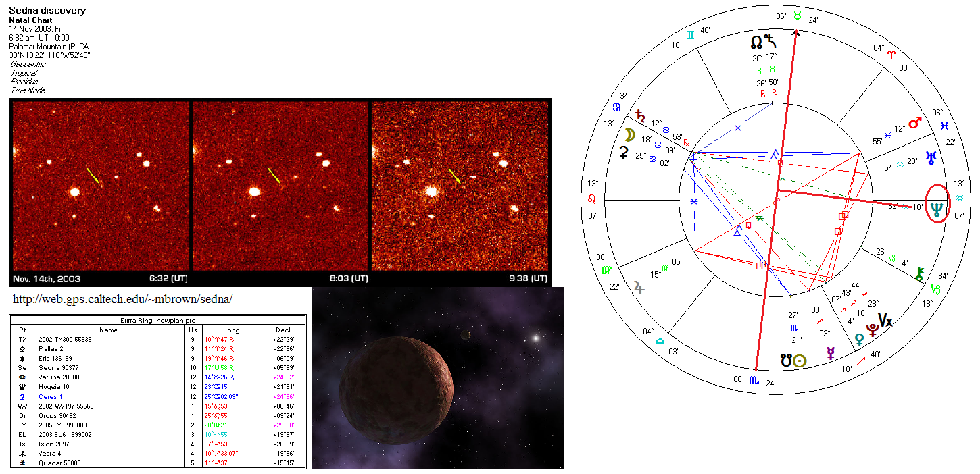980x474 pixels.
Task: Click the Sun glyph at chart bottom
Action: click(x=800, y=361)
